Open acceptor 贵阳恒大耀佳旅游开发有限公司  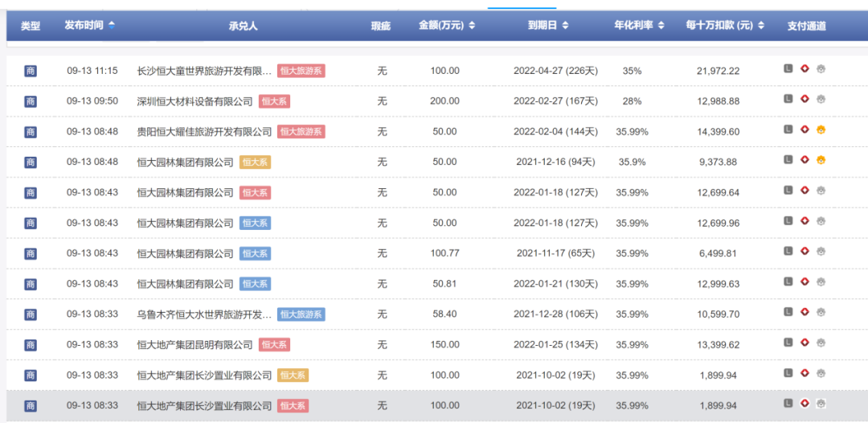click(x=204, y=132)
